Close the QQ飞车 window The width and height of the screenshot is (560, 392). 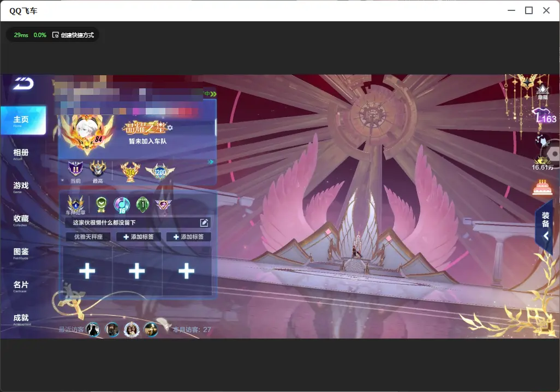(546, 11)
